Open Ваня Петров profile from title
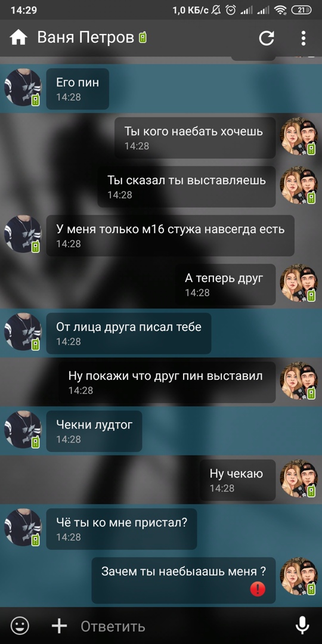Image resolution: width=322 pixels, height=644 pixels. (85, 38)
